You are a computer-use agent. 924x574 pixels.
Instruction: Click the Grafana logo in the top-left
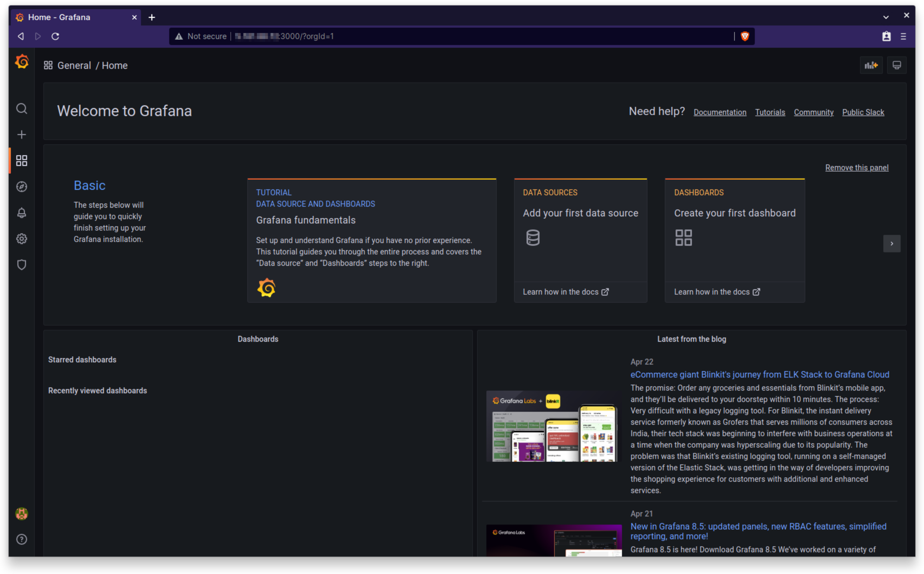pyautogui.click(x=21, y=62)
